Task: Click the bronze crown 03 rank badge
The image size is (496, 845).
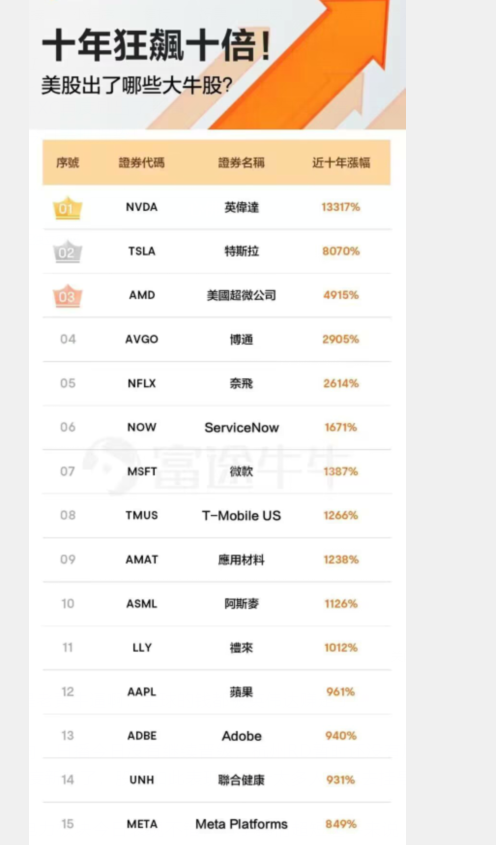Action: click(x=67, y=296)
